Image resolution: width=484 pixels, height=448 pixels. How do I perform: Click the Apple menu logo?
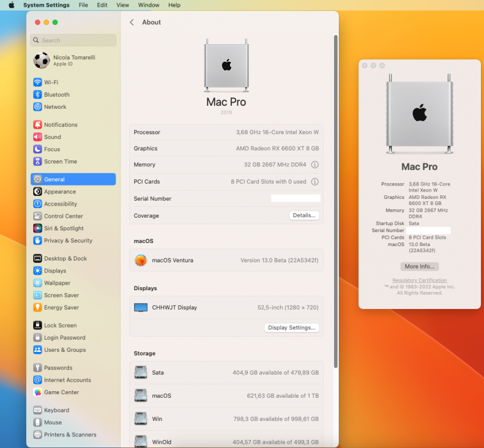11,5
